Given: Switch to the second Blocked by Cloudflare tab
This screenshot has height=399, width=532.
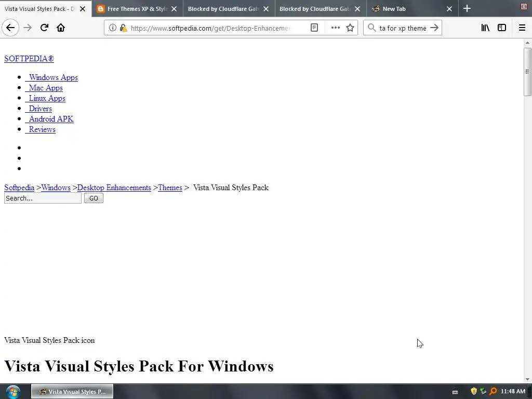Looking at the screenshot, I should [x=321, y=9].
